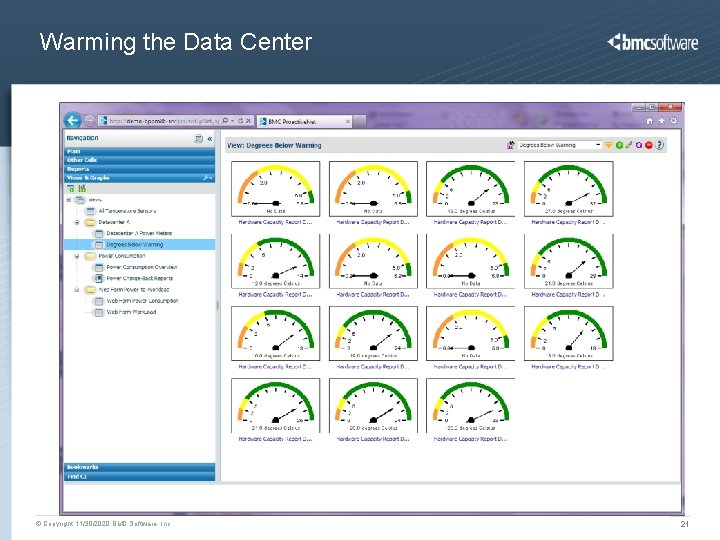Click the first green icon under Views & Graphs
The image size is (720, 540).
(71, 189)
